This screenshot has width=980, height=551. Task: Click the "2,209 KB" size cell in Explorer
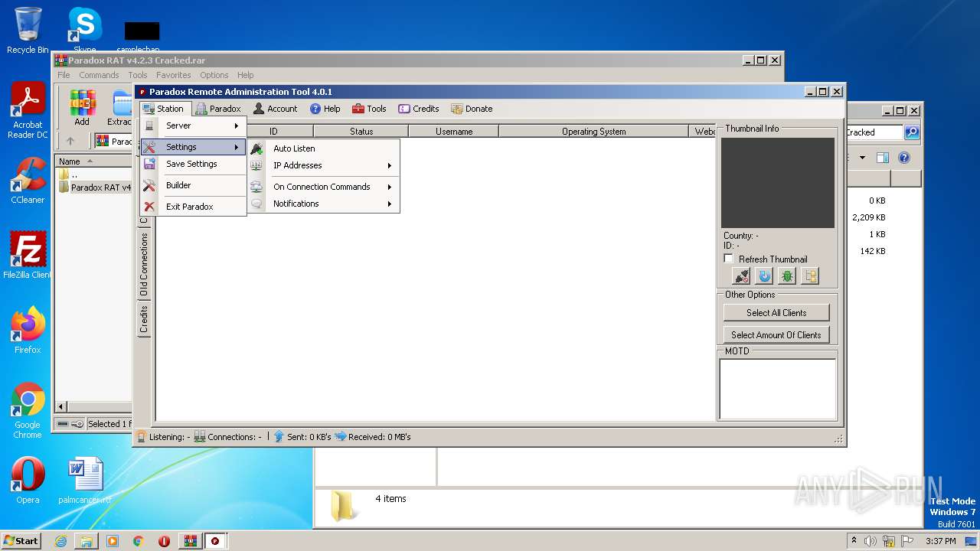coord(868,217)
